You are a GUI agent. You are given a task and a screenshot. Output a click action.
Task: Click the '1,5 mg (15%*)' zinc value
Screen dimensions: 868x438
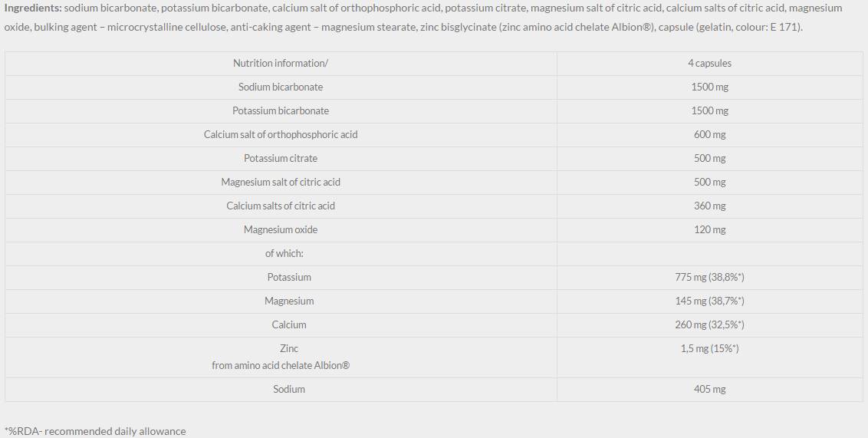tap(709, 348)
